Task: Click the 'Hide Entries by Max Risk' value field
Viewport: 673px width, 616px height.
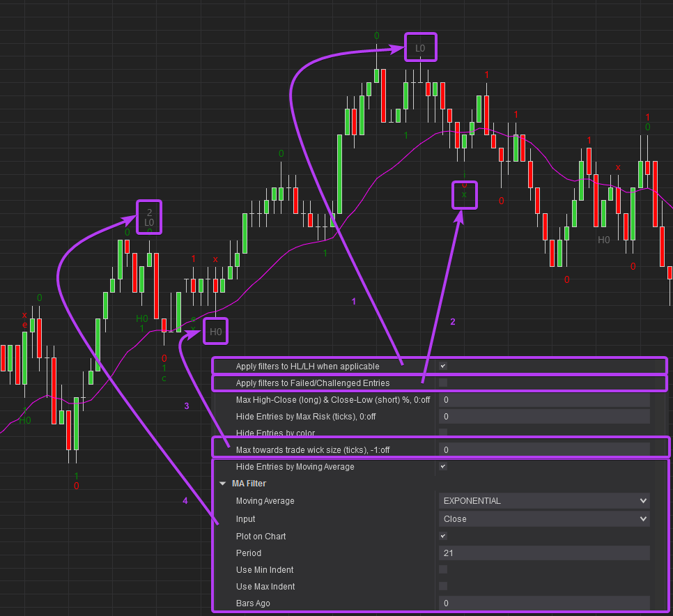Action: click(x=544, y=417)
